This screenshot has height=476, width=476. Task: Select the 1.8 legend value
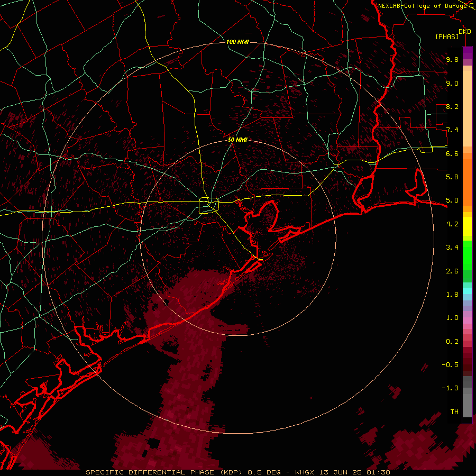point(452,295)
